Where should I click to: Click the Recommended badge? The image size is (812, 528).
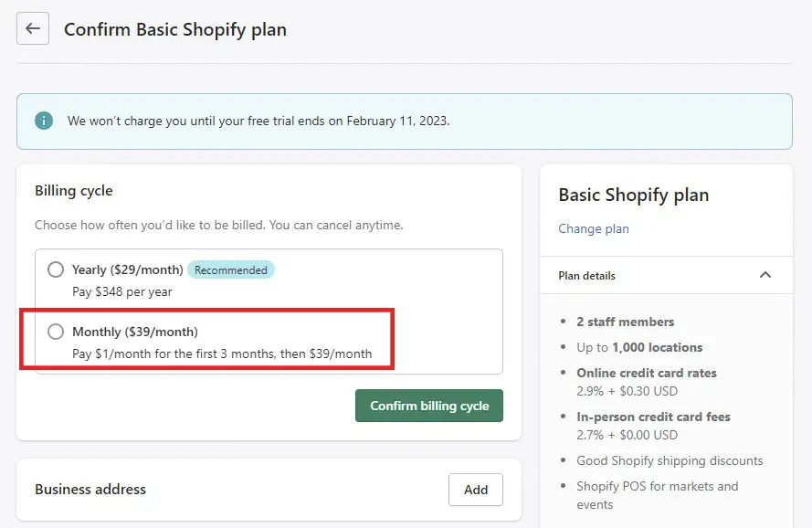(x=231, y=270)
